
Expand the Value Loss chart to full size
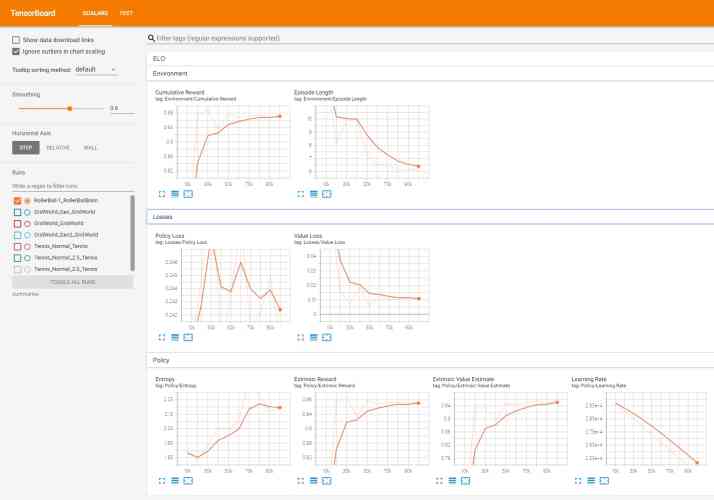[x=301, y=337]
